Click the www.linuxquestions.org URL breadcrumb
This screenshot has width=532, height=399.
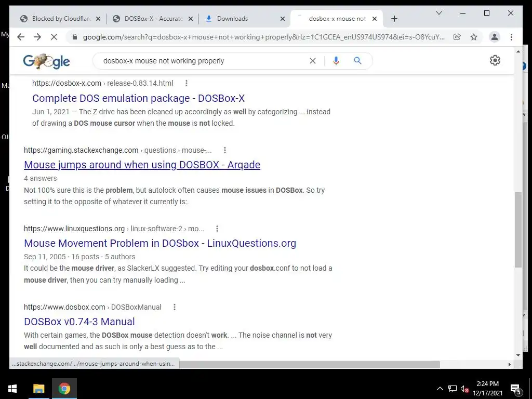[114, 229]
